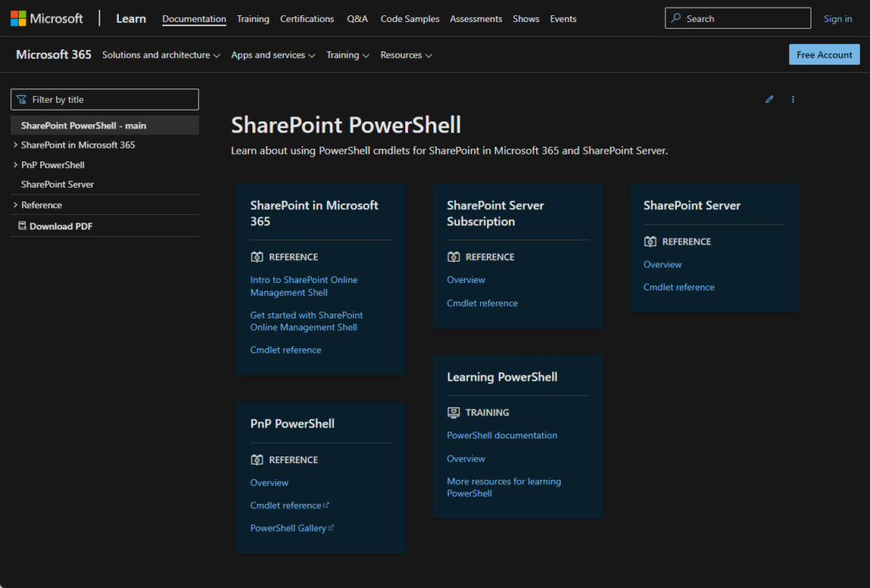This screenshot has width=870, height=588.
Task: Click reference icon in SharePoint in Microsoft 365 card
Action: pyautogui.click(x=257, y=257)
